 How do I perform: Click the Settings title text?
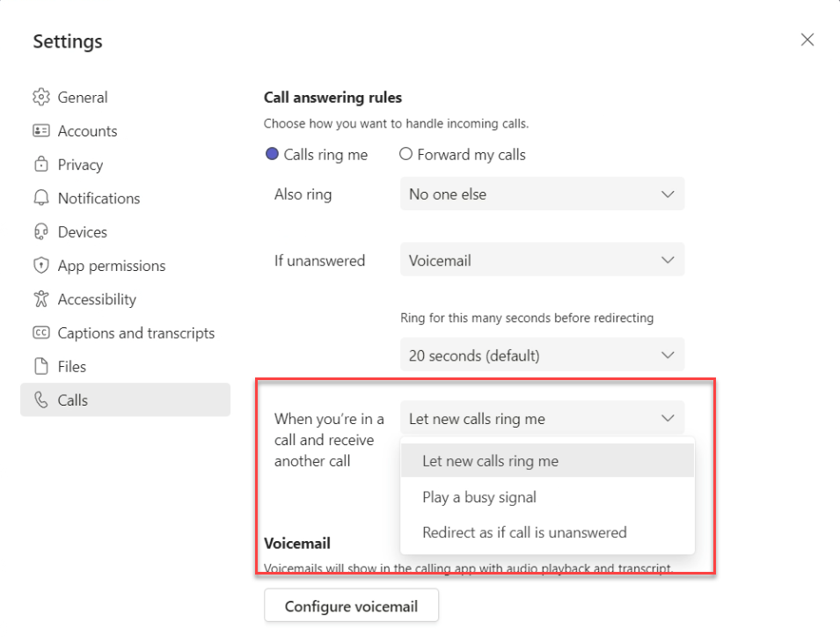pyautogui.click(x=68, y=41)
